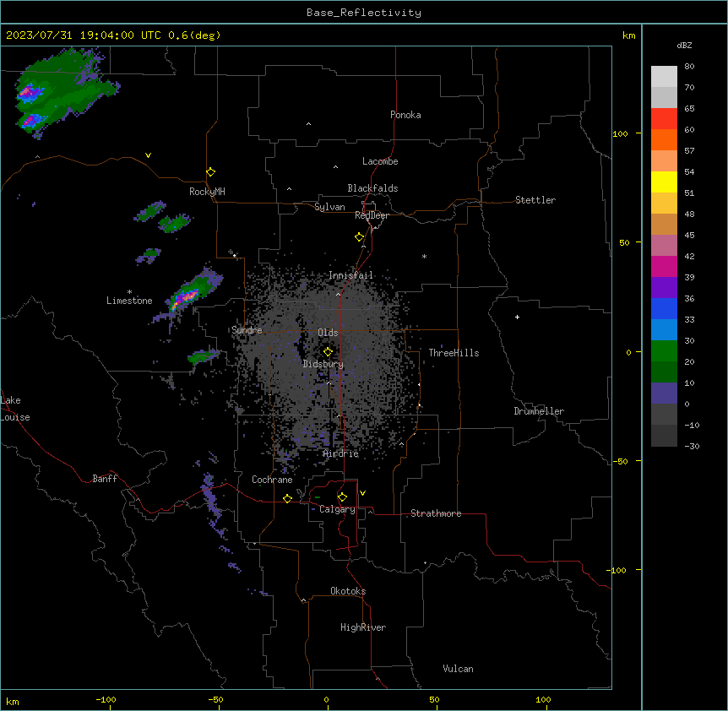The height and width of the screenshot is (711, 728).
Task: Click the intense storm cell east of Limestone
Action: 186,297
